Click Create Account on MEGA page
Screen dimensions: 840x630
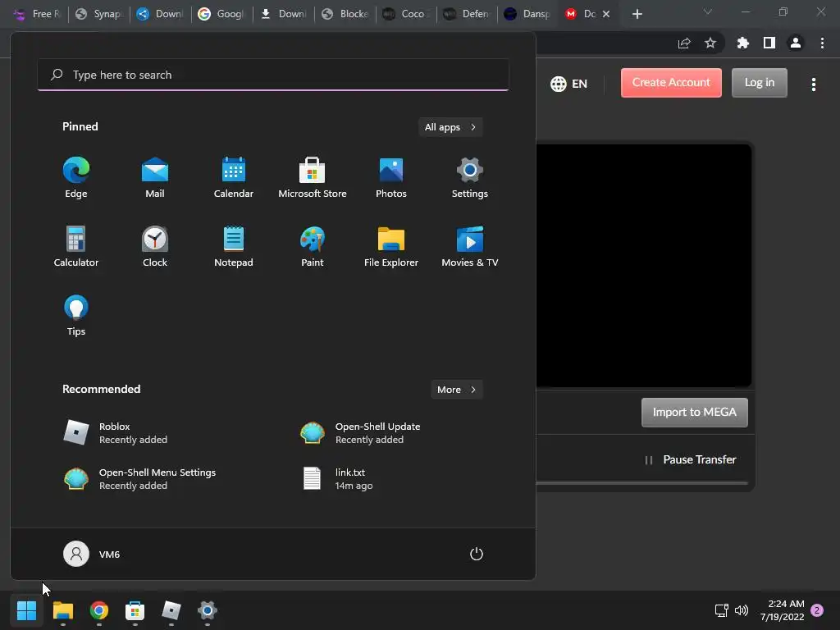[x=671, y=83]
